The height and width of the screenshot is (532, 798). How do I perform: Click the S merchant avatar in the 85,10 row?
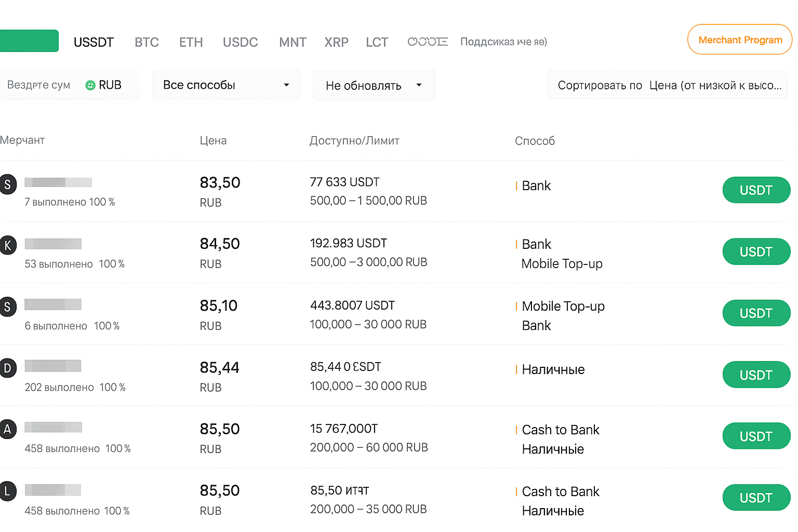point(8,307)
